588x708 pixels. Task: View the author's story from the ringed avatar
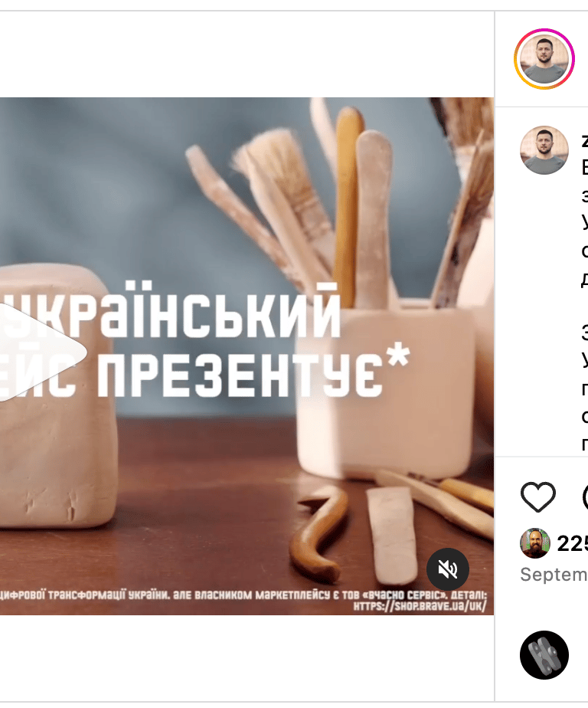544,59
